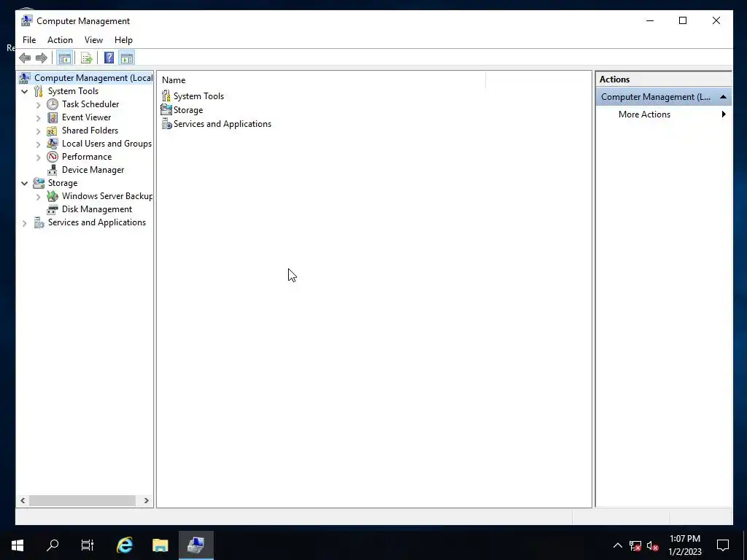Click System Tools icon in center list
Image resolution: width=747 pixels, height=560 pixels.
pyautogui.click(x=166, y=96)
